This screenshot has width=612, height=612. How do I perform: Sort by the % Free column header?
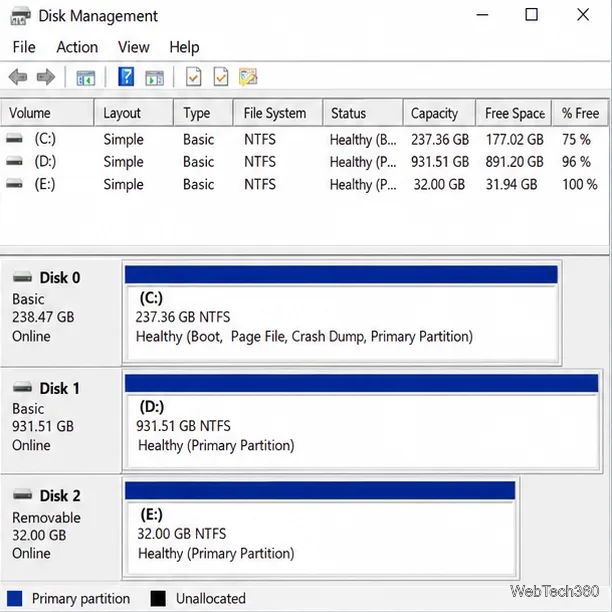(580, 113)
